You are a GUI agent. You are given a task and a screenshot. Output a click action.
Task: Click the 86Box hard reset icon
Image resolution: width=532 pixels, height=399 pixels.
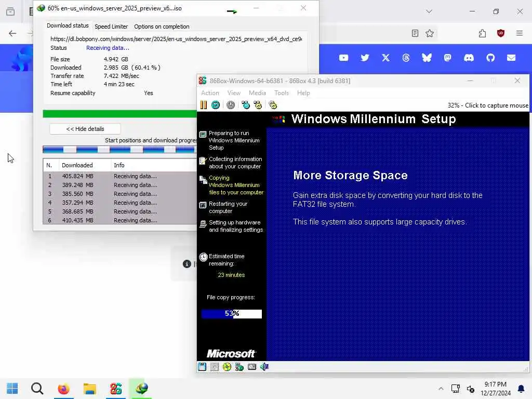click(x=216, y=105)
